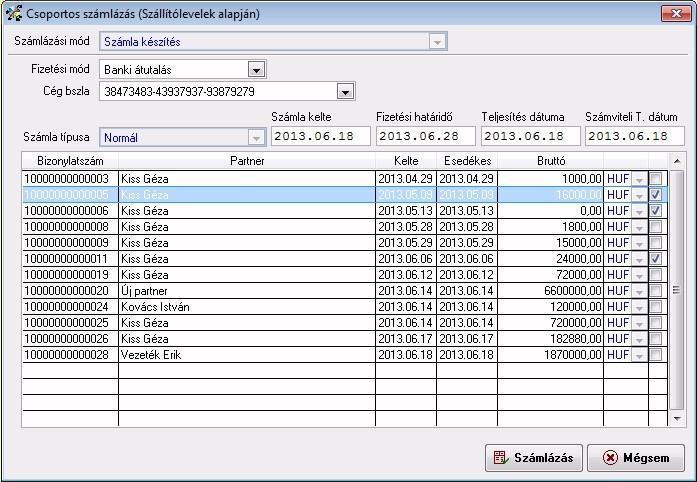
Task: Sort by Kelte column header
Action: coord(406,161)
